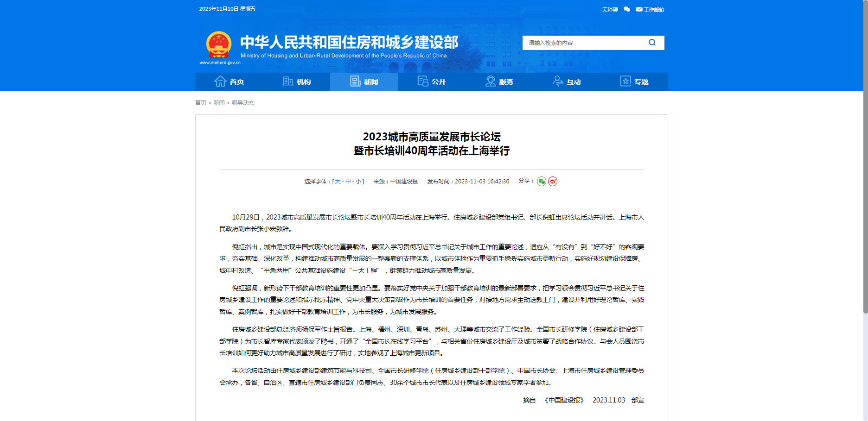Set the article font size to 大
Screen dimensions: 868x421
point(338,182)
